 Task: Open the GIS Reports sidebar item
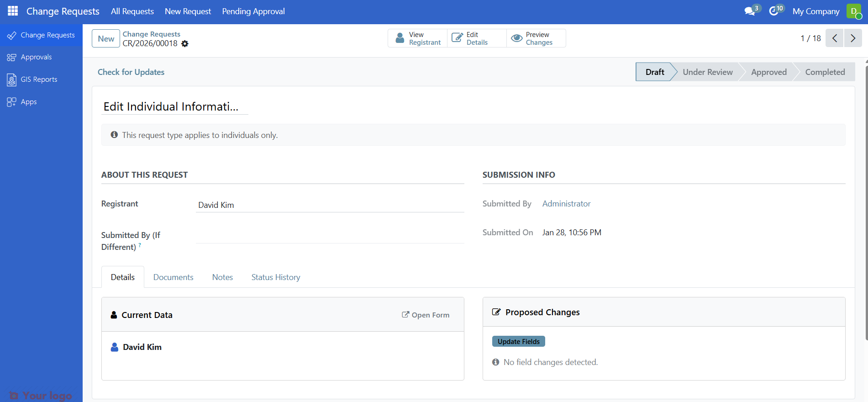(39, 79)
